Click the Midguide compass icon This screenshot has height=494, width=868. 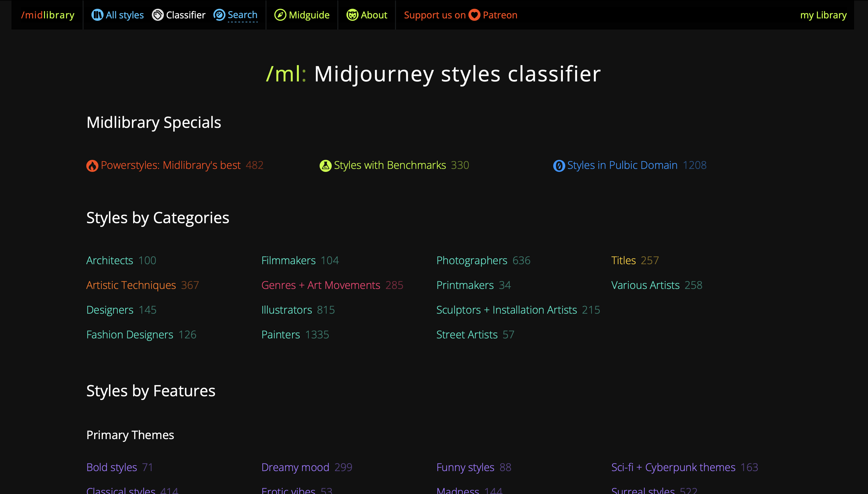point(280,15)
